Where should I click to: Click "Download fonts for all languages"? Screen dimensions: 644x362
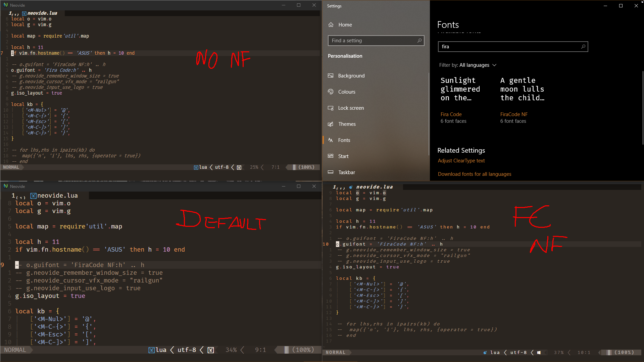[475, 174]
